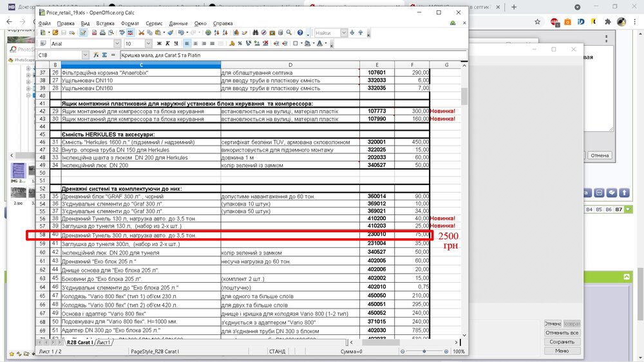Click the Font Color icon with letter A

(x=320, y=44)
